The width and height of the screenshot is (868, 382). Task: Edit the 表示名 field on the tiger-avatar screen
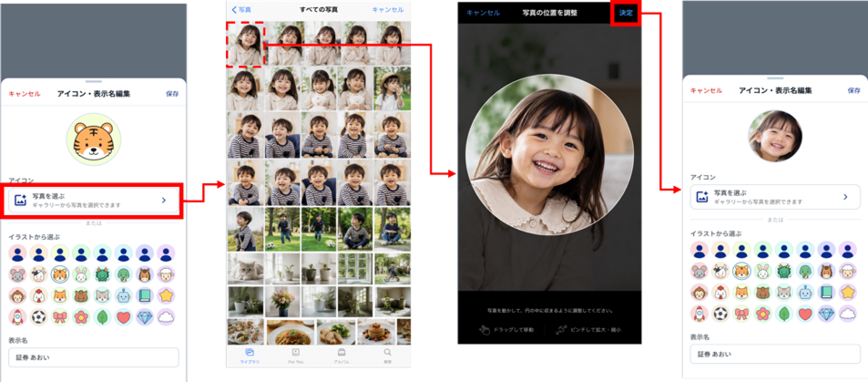tap(94, 357)
